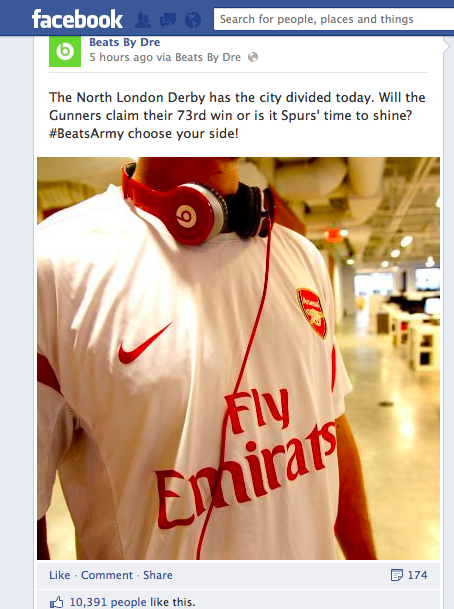Click the comment count note icon
Image resolution: width=454 pixels, height=609 pixels.
397,575
